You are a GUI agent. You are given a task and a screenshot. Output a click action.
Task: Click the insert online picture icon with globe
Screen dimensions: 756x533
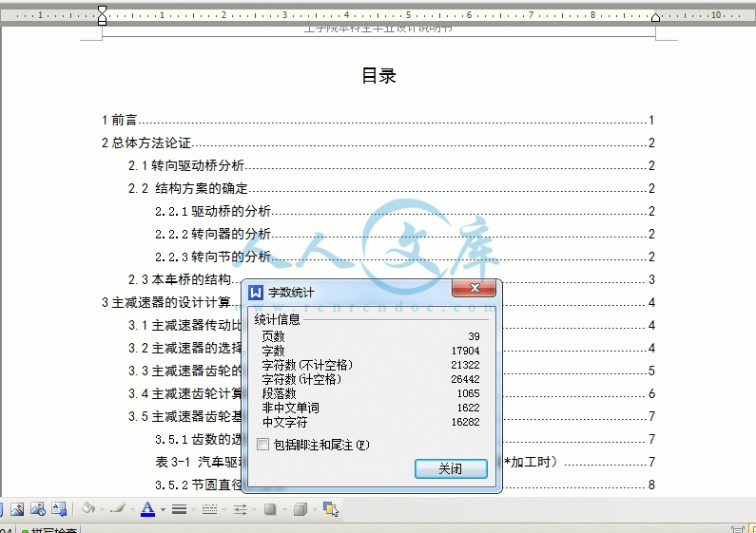[x=38, y=509]
